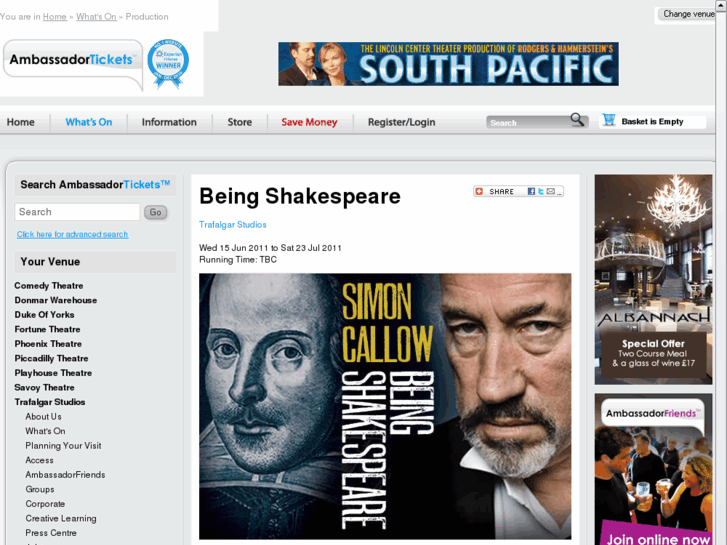The width and height of the screenshot is (727, 545).
Task: Click the Change venue button
Action: click(687, 14)
